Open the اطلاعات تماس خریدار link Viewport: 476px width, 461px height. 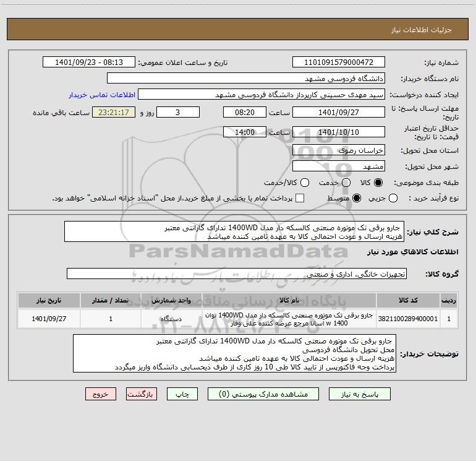point(102,95)
